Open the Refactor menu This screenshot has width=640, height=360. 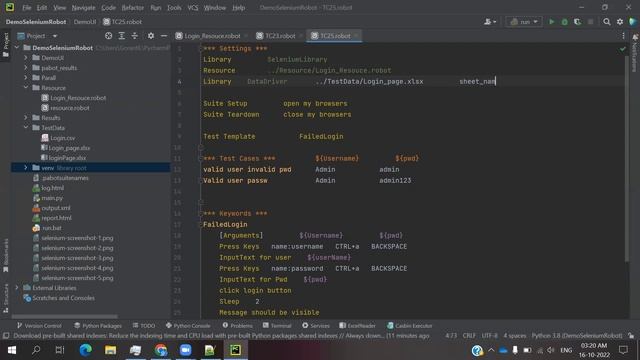pos(133,7)
